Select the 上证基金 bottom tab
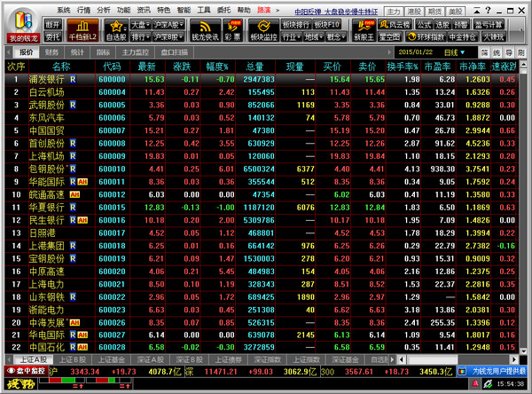 tap(112, 359)
